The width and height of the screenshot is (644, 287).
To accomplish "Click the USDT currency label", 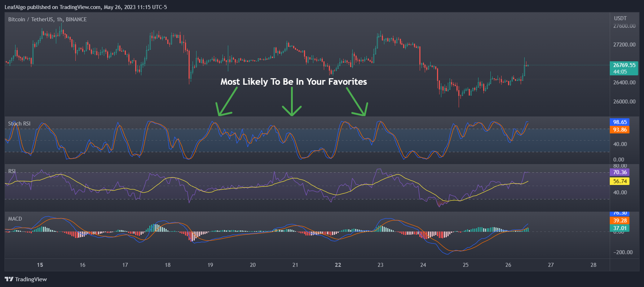I will tap(620, 18).
